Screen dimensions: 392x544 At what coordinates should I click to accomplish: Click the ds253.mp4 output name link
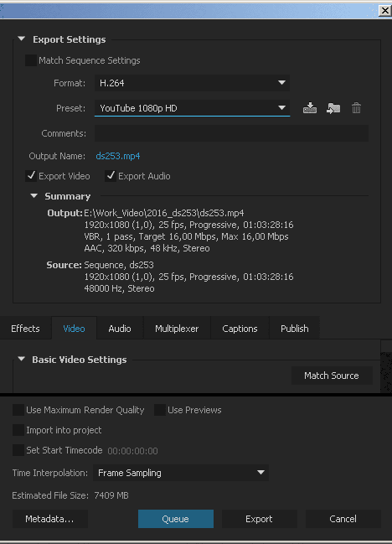pos(118,156)
